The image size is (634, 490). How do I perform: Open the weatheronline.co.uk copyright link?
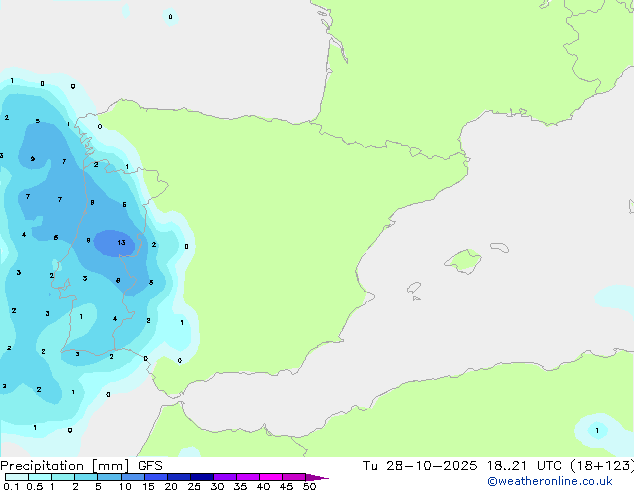pyautogui.click(x=549, y=481)
